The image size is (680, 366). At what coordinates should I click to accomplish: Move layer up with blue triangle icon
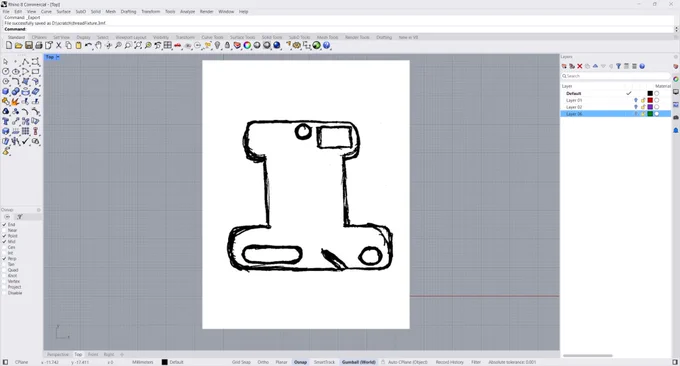595,66
